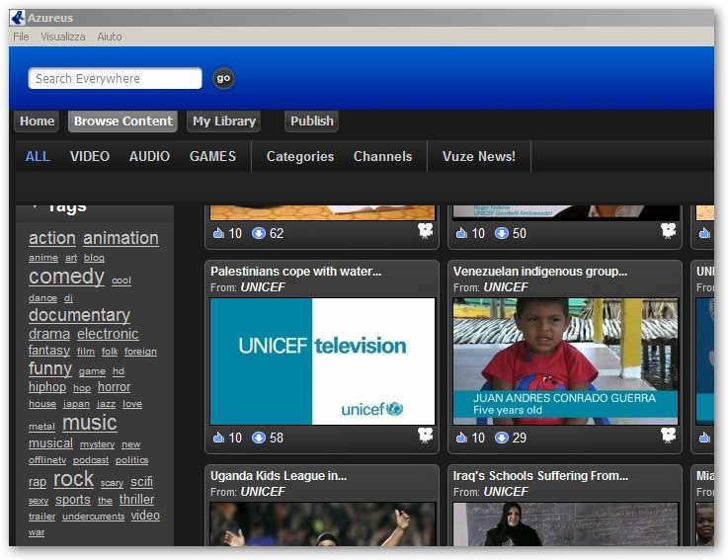This screenshot has width=728, height=560.
Task: Click the electronic tag
Action: 108,334
